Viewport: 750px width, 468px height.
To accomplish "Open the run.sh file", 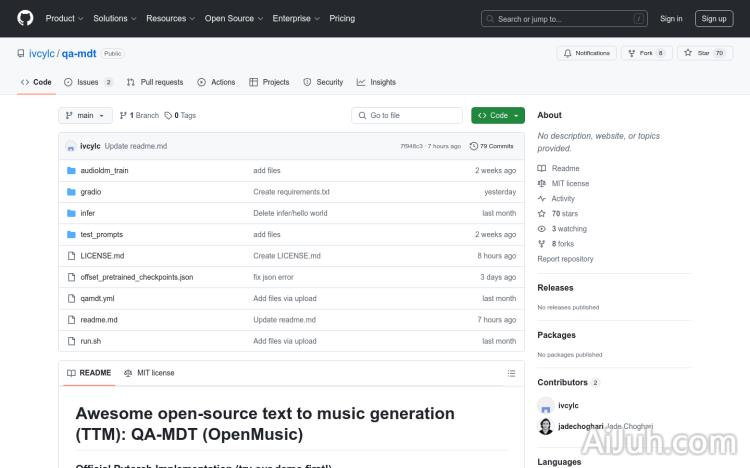I will (91, 341).
